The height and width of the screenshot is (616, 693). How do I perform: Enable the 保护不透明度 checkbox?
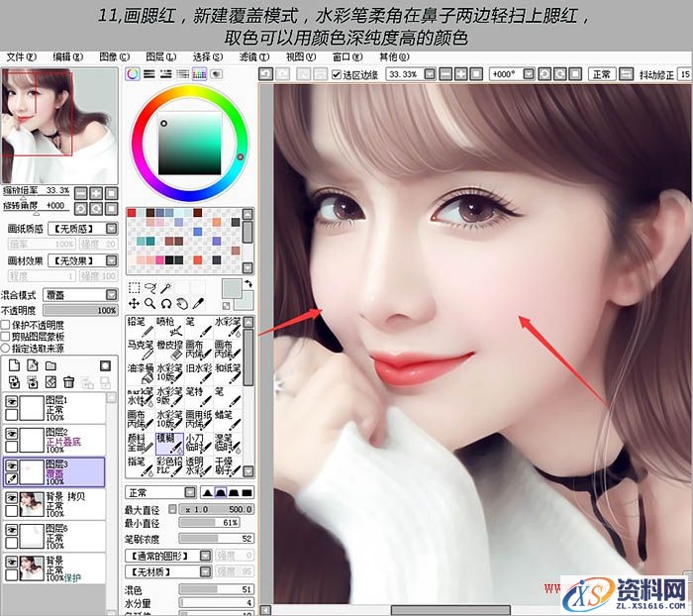[x=6, y=325]
